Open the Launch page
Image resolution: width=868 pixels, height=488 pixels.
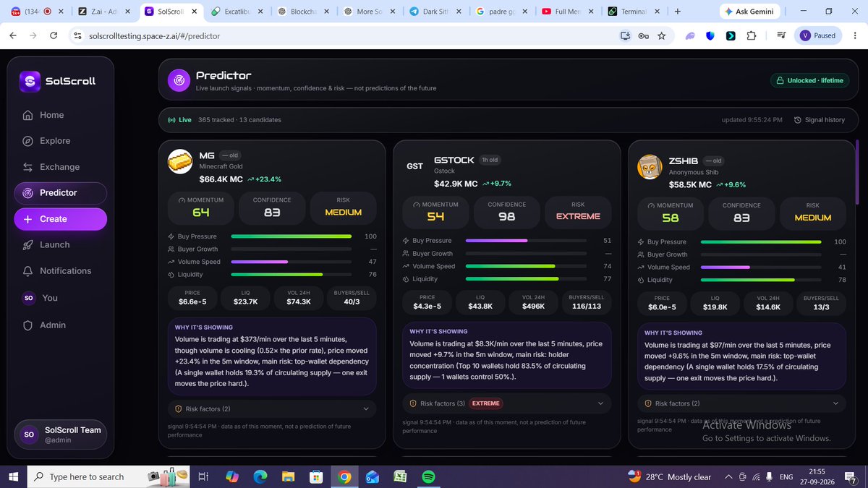(x=60, y=245)
